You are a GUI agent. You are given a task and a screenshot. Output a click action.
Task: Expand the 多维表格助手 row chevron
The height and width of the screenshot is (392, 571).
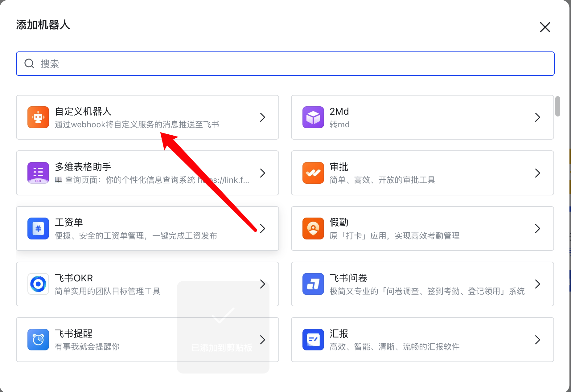(x=262, y=173)
